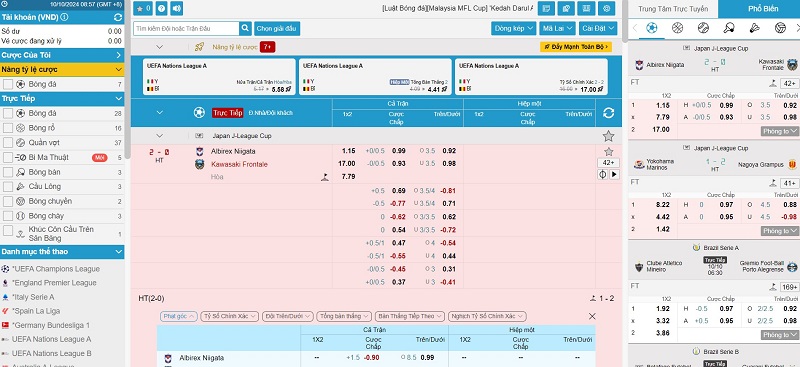Click the Hòa 7.79 draw odds in main table

[348, 177]
